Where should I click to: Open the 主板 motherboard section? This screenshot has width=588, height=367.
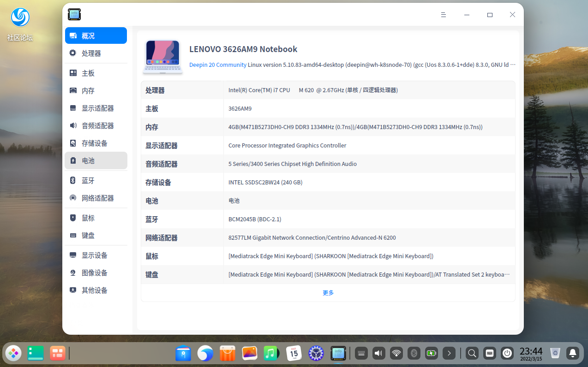(88, 72)
